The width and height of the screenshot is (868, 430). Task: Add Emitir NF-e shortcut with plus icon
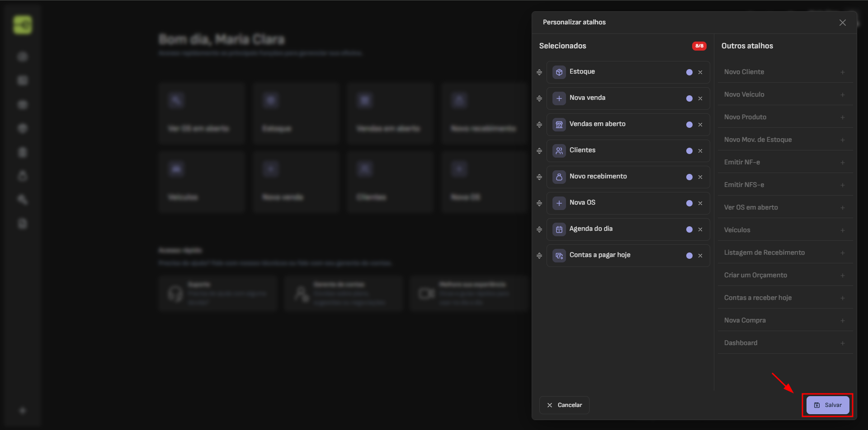[x=842, y=163]
